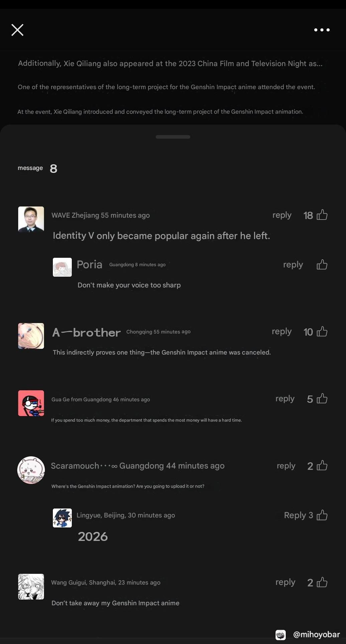Reply to WAVE's Identity V comment
Viewport: 346px width, 644px height.
coord(282,215)
